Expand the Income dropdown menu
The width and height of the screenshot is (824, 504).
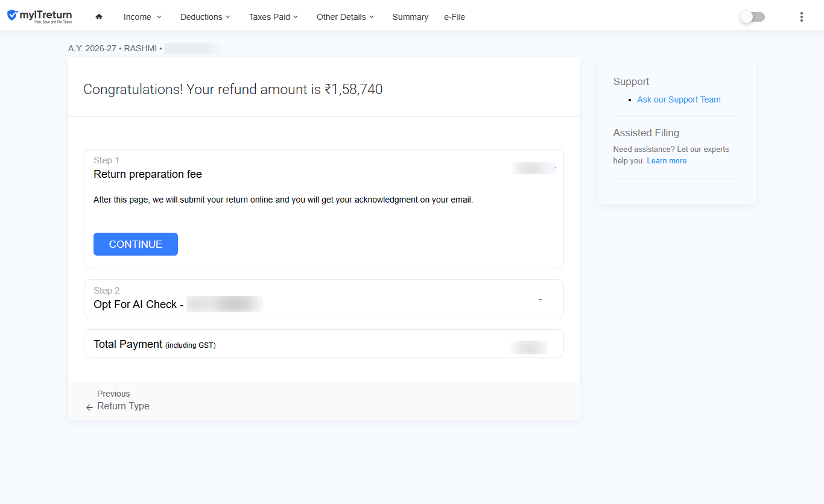(x=142, y=17)
